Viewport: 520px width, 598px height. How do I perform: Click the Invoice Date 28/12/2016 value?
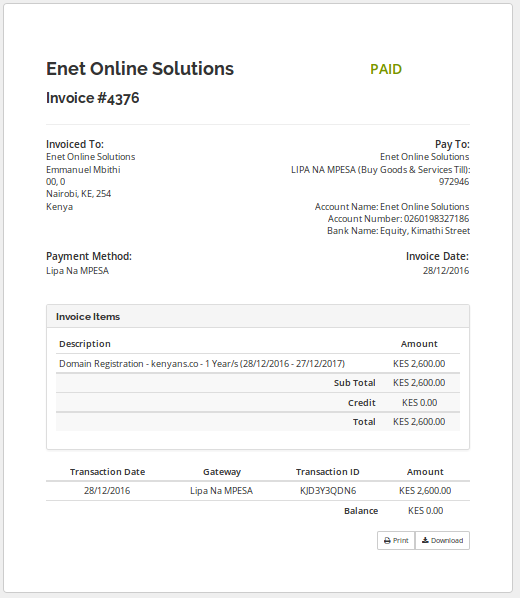446,271
